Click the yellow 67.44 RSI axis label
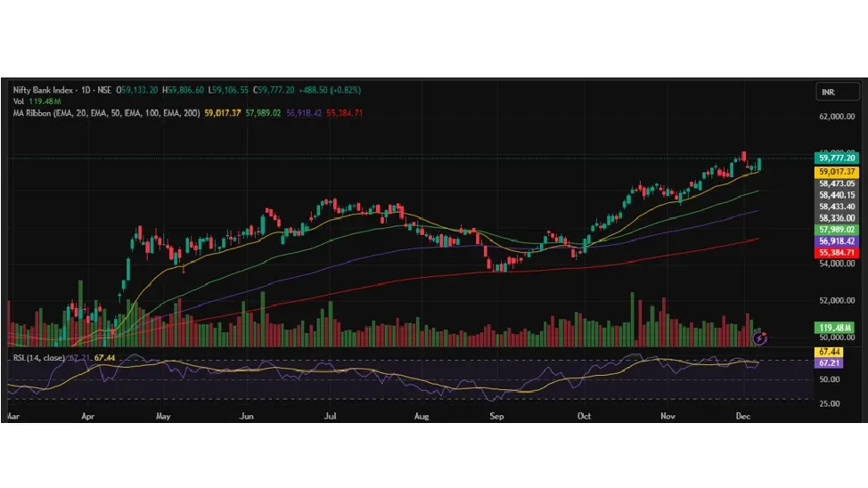This screenshot has width=868, height=488. tap(829, 352)
